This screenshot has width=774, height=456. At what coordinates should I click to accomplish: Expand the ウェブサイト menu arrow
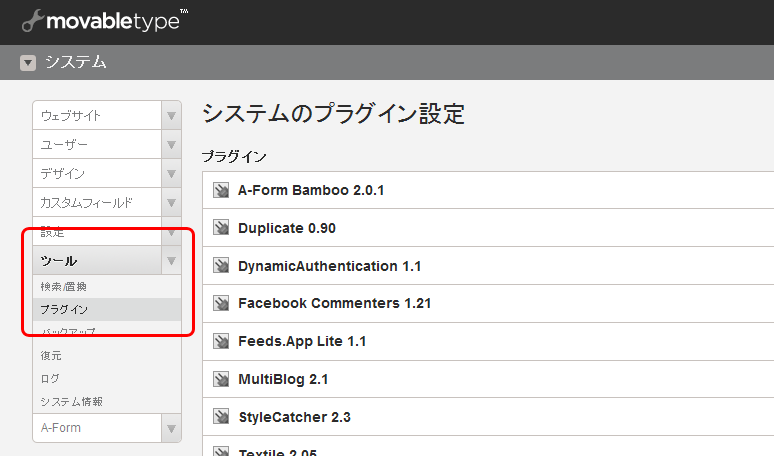(171, 115)
